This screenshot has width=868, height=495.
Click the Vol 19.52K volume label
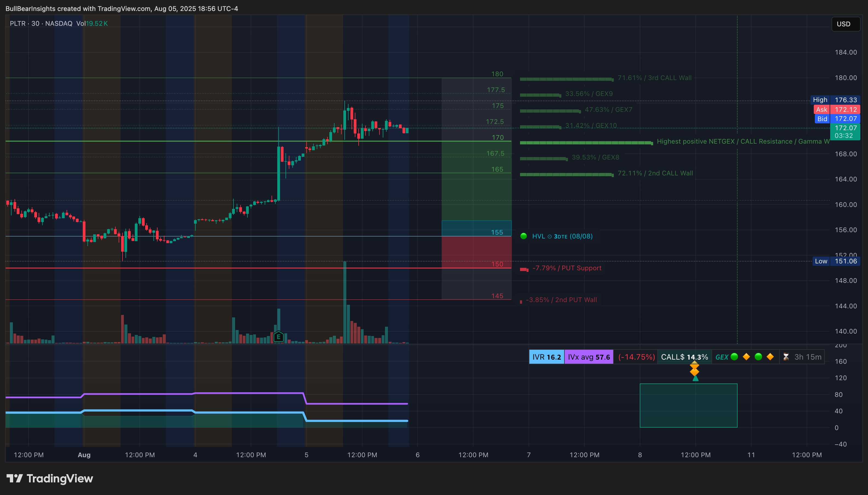coord(92,24)
